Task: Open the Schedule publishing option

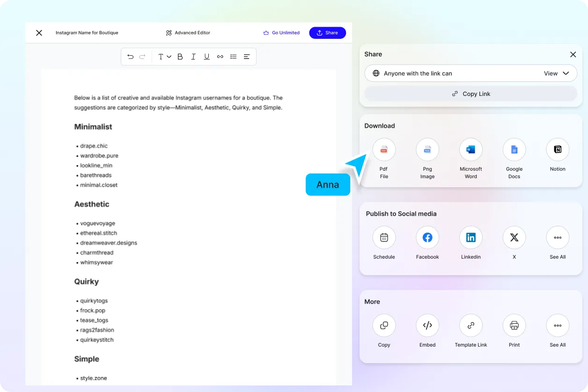Action: [384, 237]
